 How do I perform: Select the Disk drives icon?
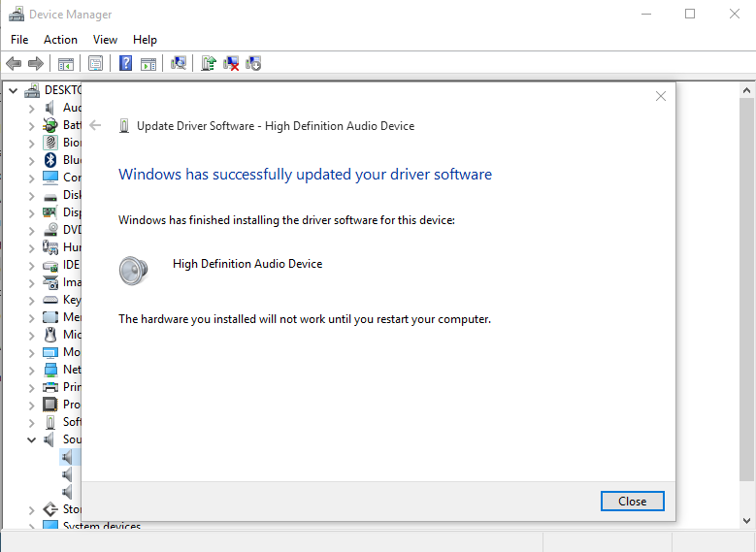coord(50,197)
